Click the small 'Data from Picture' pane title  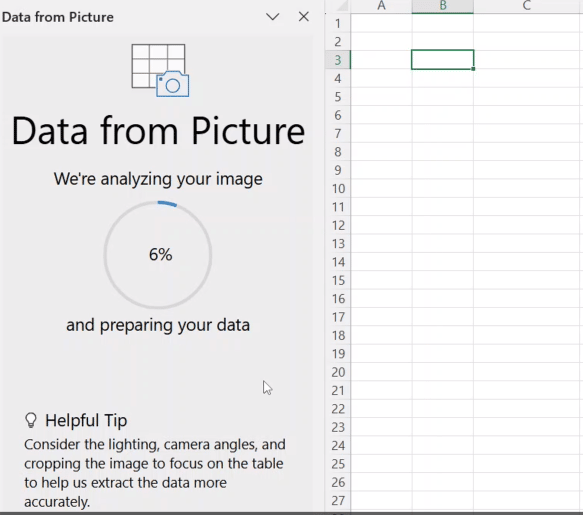(58, 17)
